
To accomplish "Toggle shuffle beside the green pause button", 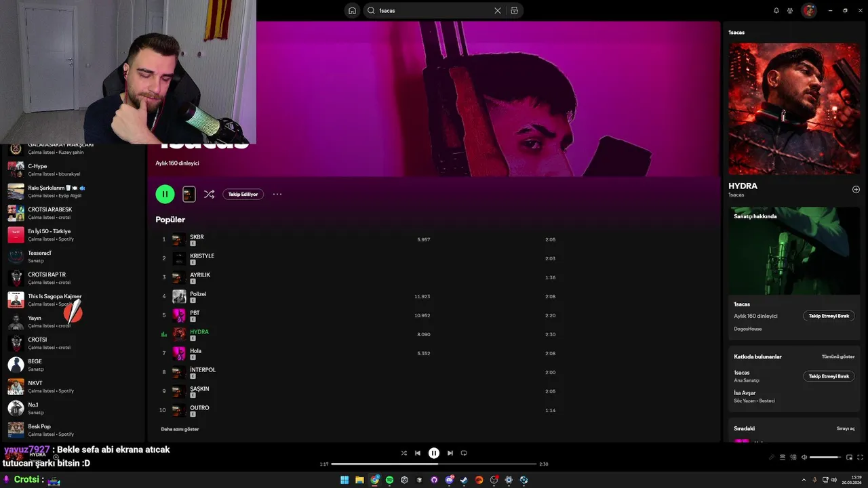I will (x=209, y=194).
